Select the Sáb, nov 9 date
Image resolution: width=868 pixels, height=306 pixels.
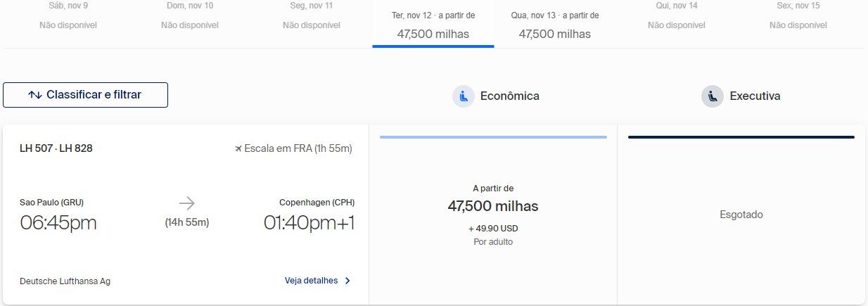click(68, 15)
